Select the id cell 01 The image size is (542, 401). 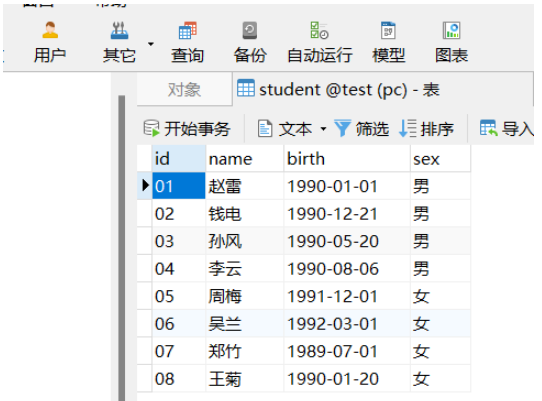click(x=179, y=186)
